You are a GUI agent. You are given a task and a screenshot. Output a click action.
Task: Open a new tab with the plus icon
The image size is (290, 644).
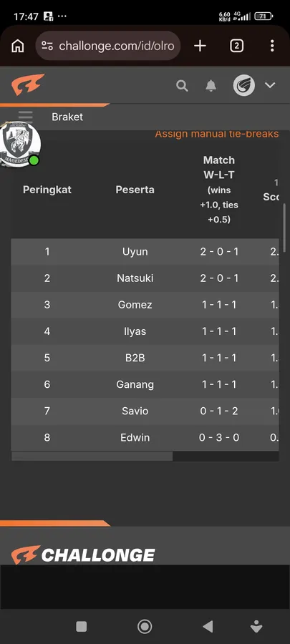click(x=200, y=46)
